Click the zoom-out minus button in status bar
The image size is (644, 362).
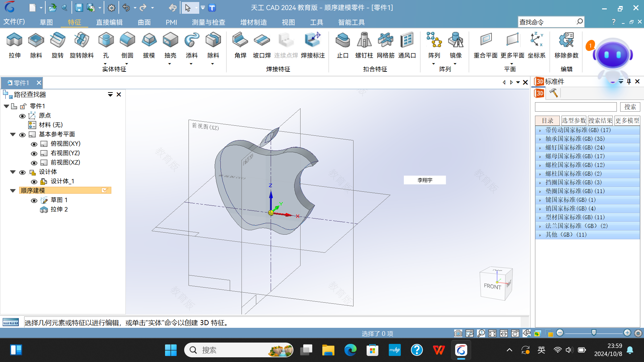pos(559,333)
